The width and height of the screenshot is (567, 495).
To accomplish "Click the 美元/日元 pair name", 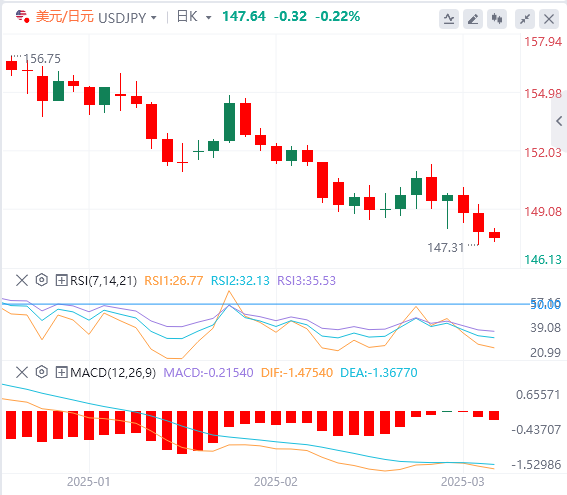I will click(65, 17).
